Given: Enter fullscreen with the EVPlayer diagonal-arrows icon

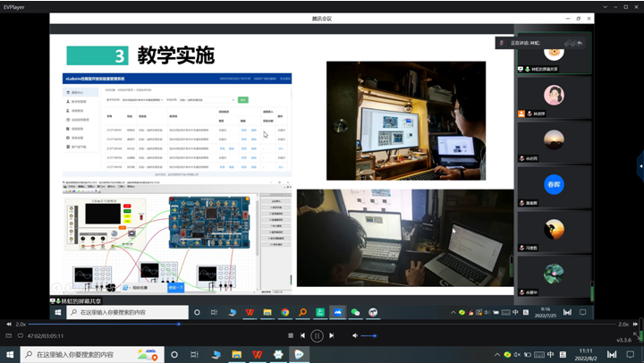Looking at the screenshot, I should (x=636, y=335).
